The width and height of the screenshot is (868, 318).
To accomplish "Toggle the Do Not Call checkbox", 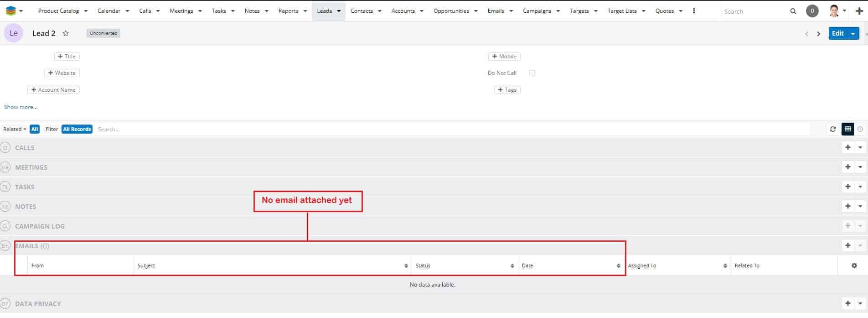I will coord(532,73).
